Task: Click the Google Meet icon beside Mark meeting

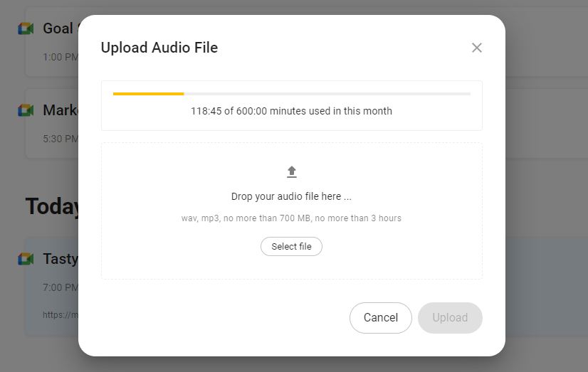Action: 26,110
